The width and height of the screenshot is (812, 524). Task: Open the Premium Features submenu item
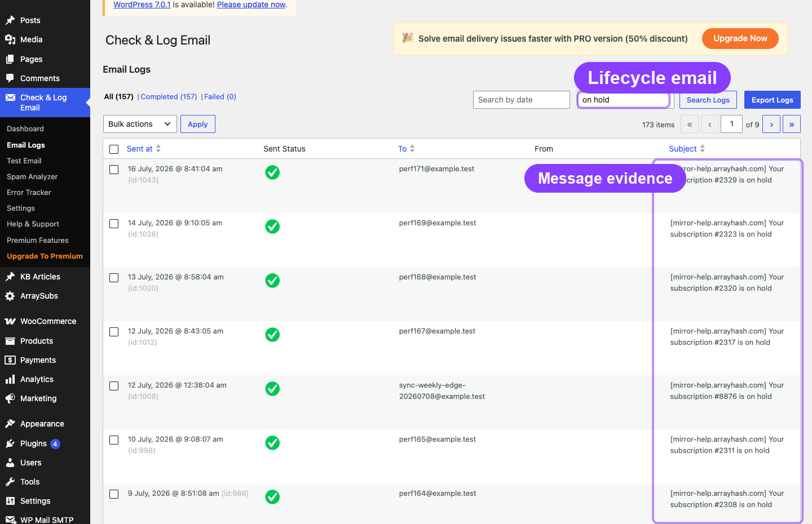pyautogui.click(x=38, y=240)
